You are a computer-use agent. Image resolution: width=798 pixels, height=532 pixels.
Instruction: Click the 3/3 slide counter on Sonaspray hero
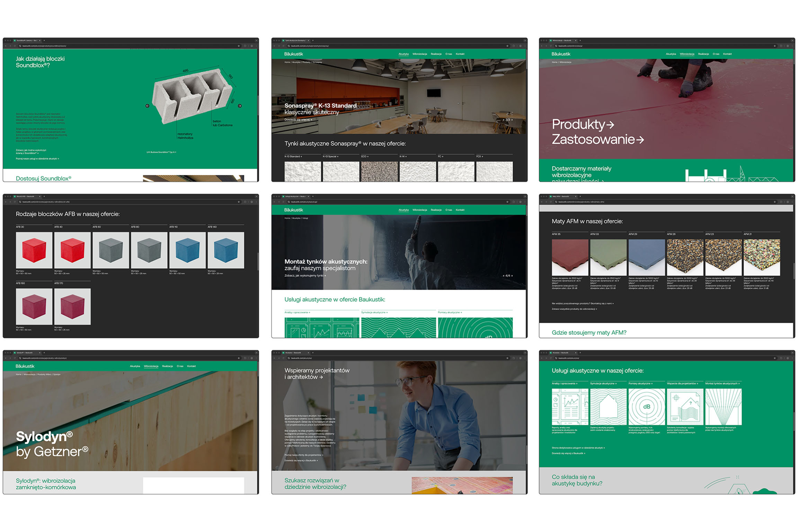[508, 120]
